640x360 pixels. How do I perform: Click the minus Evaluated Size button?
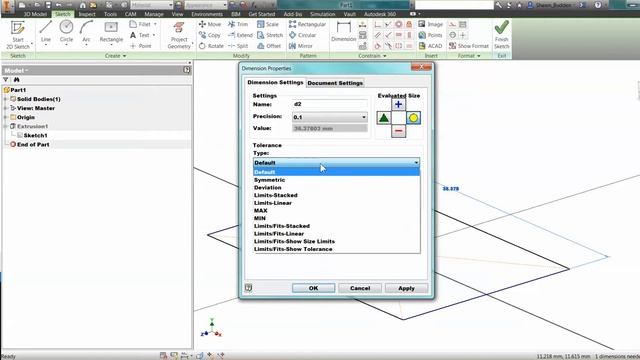[398, 131]
